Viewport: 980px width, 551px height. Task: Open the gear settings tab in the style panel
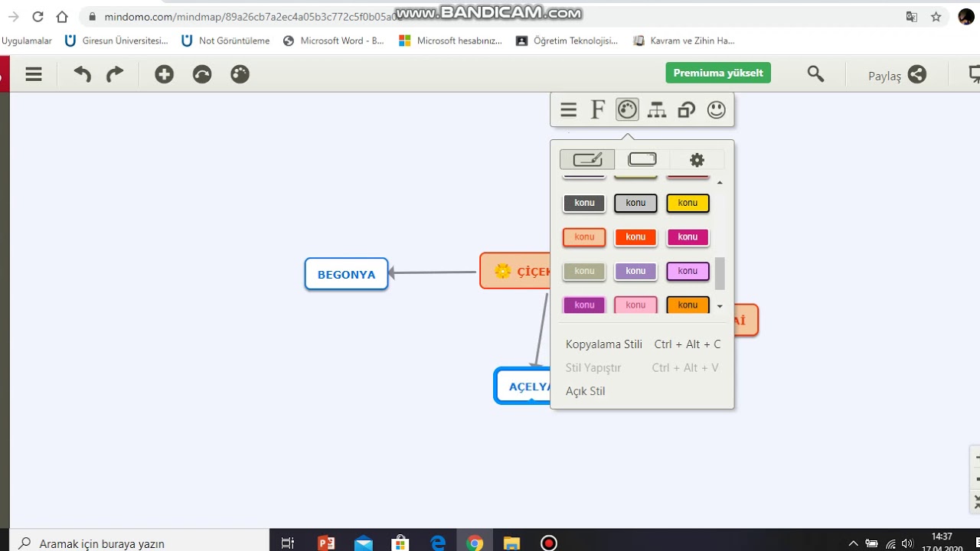pyautogui.click(x=697, y=160)
